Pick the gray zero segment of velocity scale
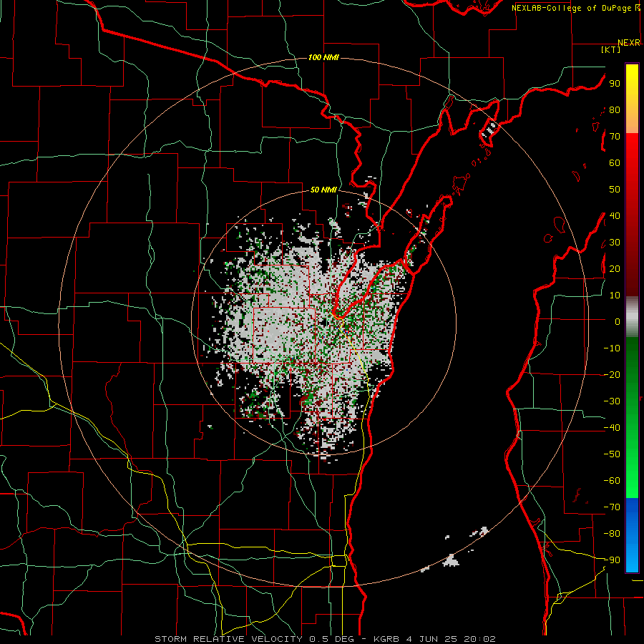The height and width of the screenshot is (644, 644). coord(632,317)
